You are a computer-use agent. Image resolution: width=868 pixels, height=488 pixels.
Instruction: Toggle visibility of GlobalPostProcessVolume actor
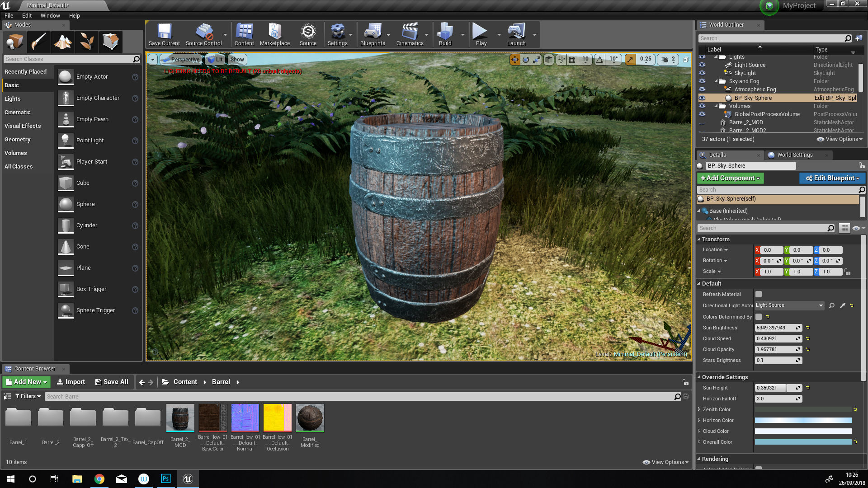pyautogui.click(x=702, y=114)
